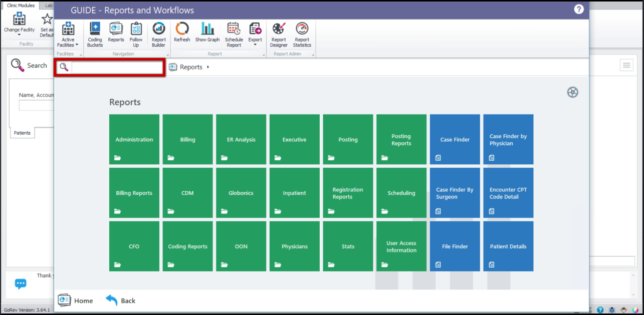Run Encounter CPT Code Detail report

coord(508,193)
